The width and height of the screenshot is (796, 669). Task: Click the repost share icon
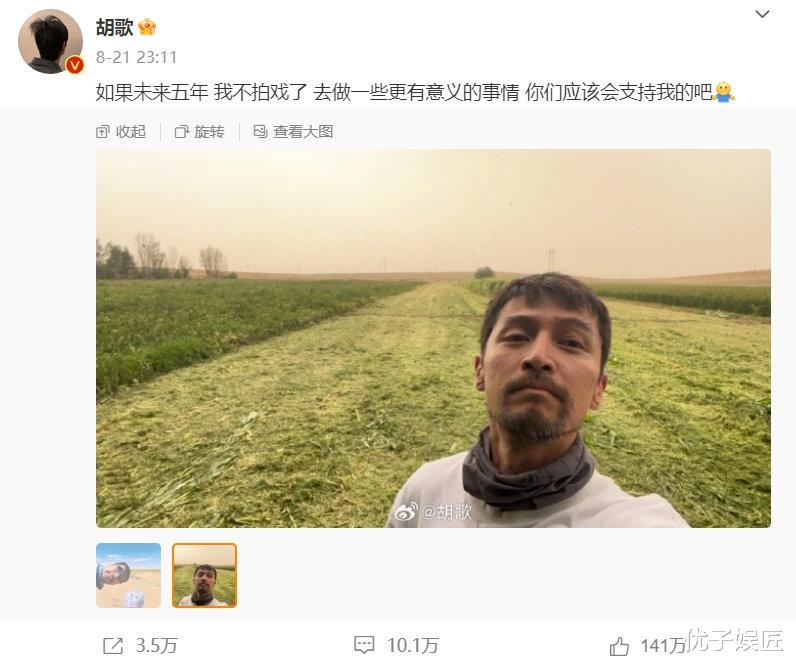(113, 646)
